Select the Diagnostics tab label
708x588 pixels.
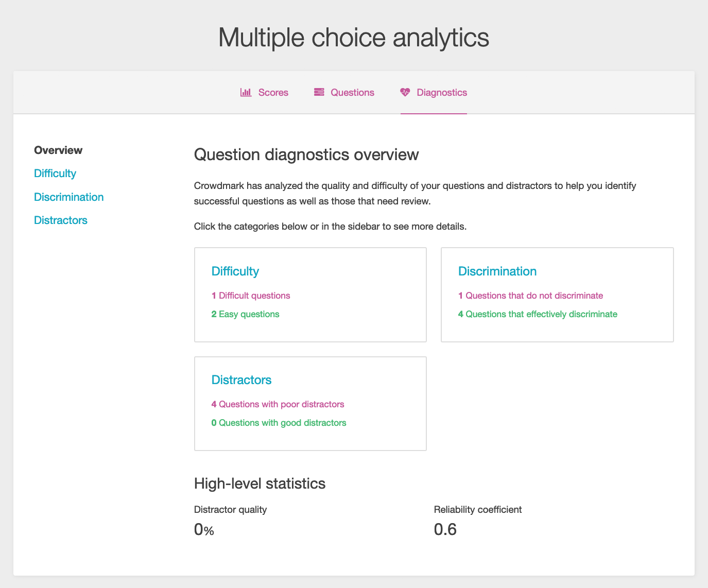click(442, 93)
